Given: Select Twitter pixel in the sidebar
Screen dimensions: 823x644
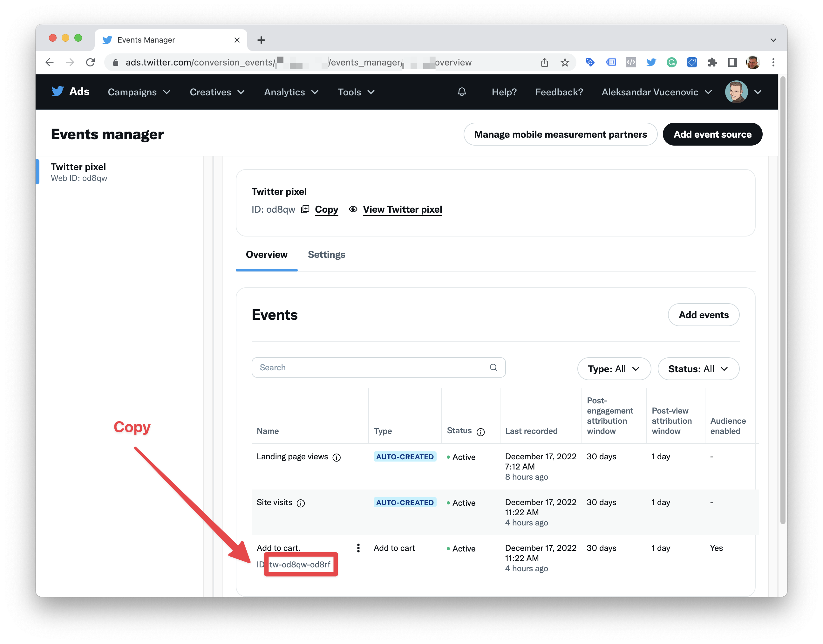Looking at the screenshot, I should pyautogui.click(x=120, y=172).
